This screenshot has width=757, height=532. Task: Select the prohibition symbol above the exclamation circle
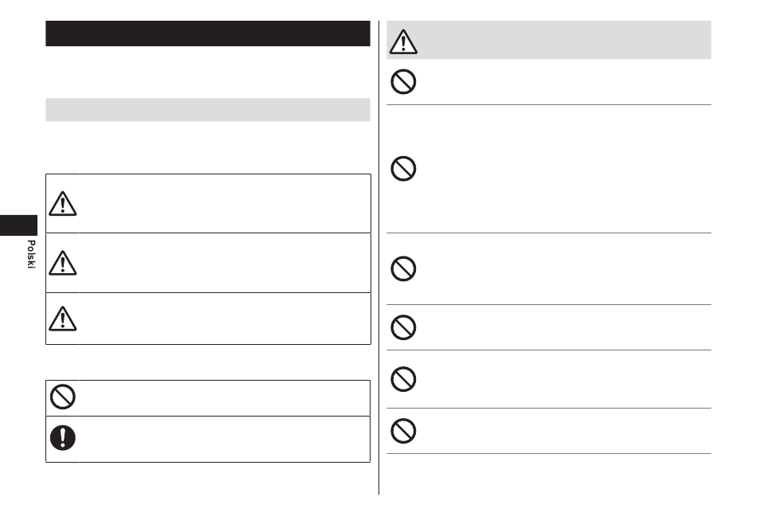(x=63, y=397)
